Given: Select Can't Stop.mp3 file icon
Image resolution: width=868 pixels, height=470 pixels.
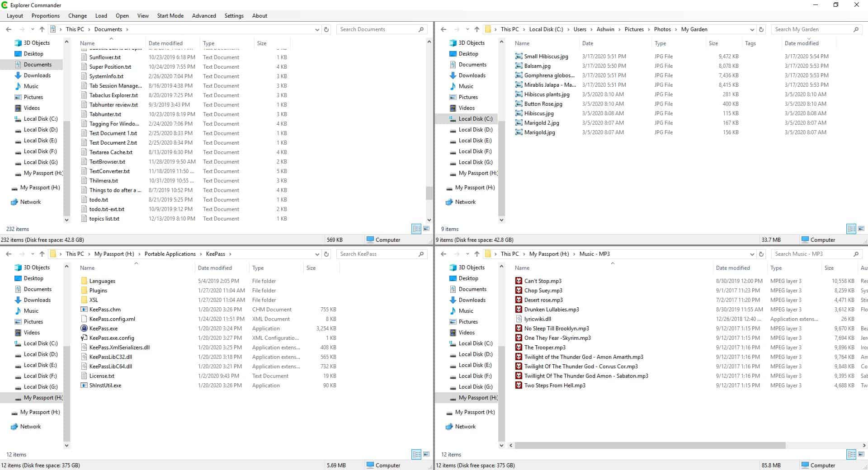Looking at the screenshot, I should point(519,281).
